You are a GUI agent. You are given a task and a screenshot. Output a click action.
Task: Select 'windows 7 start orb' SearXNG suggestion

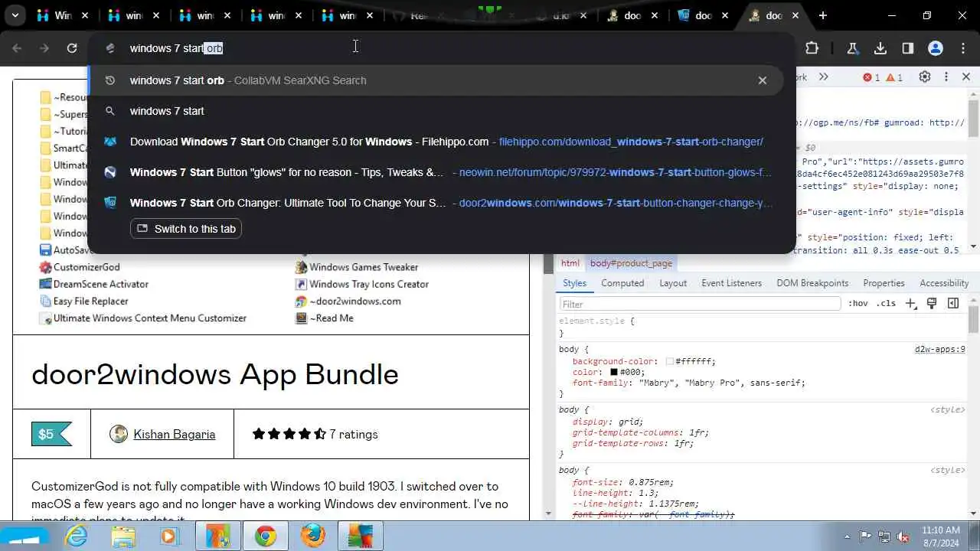[x=436, y=80]
